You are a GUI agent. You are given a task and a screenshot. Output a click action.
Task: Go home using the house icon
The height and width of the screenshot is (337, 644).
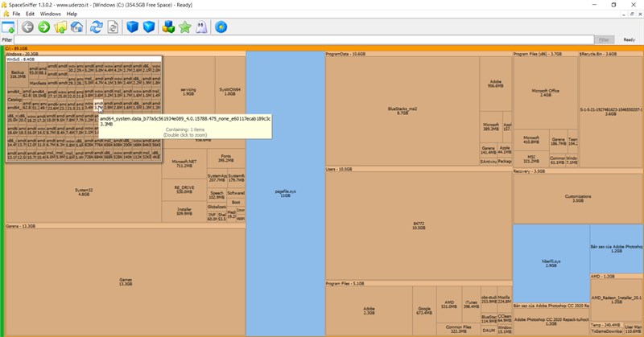(76, 27)
